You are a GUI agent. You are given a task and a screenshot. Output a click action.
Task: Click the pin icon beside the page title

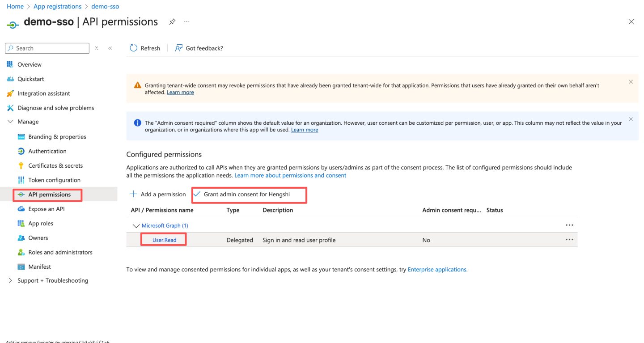pyautogui.click(x=172, y=22)
